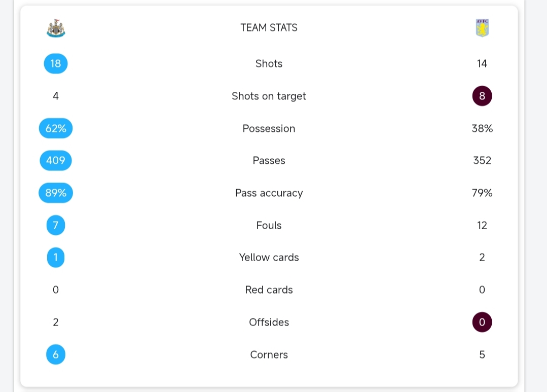Click Newcastle's 1 yellow card badge
The height and width of the screenshot is (392, 547).
point(56,257)
